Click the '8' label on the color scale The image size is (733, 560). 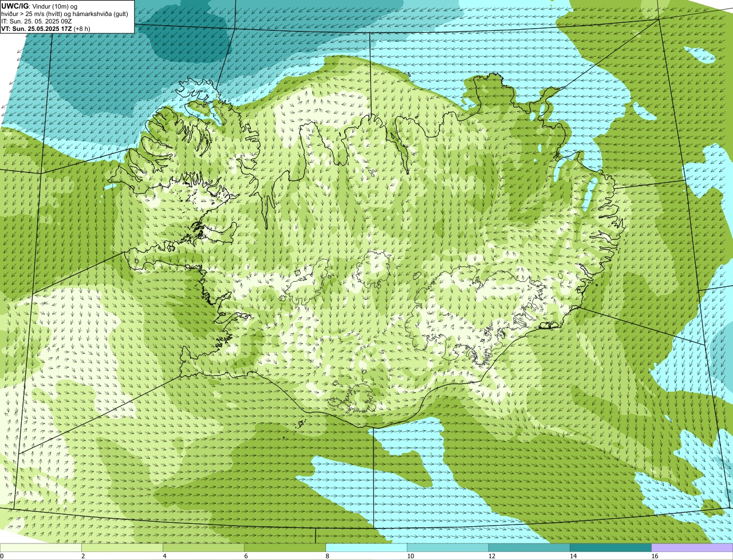coord(328,556)
